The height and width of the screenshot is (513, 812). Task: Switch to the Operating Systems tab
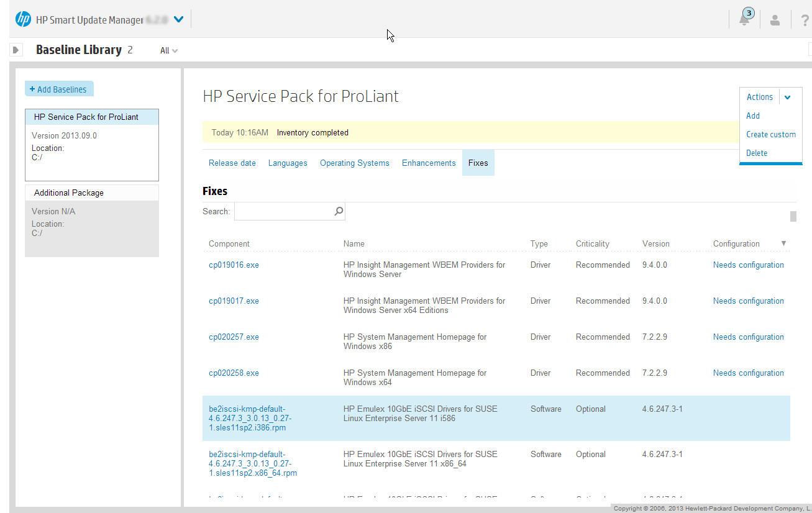tap(355, 163)
